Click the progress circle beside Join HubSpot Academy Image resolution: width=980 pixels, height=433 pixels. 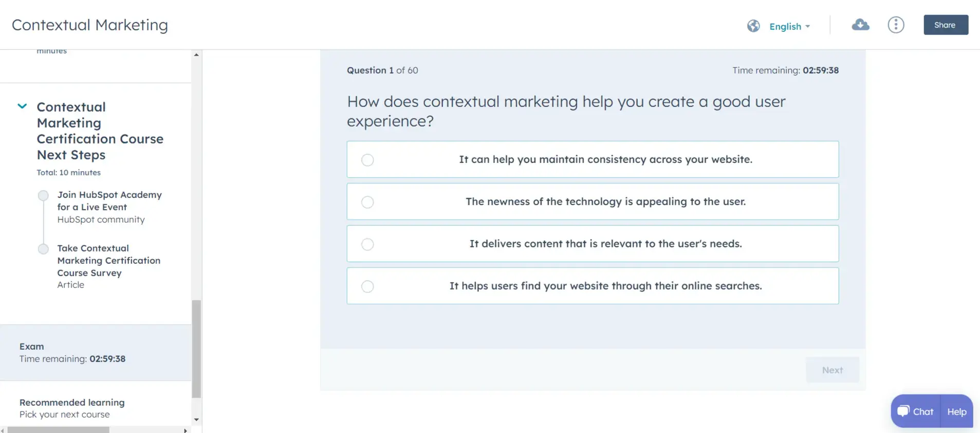click(x=43, y=195)
